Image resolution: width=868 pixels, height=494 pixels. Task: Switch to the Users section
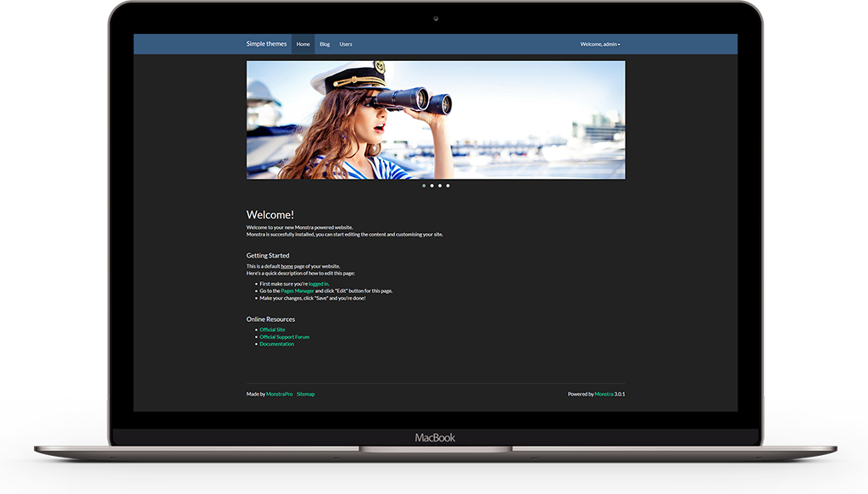(x=346, y=44)
